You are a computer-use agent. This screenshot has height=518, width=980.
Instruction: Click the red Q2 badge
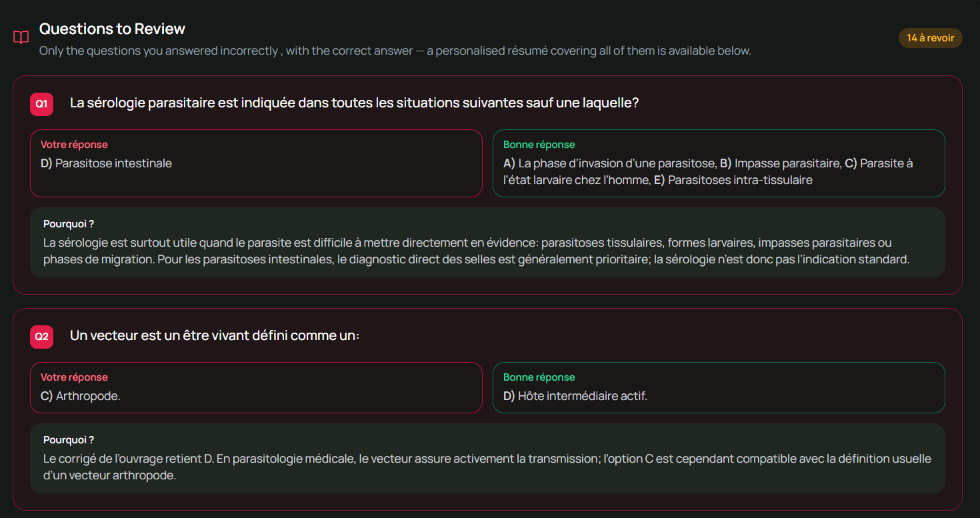[x=41, y=337]
